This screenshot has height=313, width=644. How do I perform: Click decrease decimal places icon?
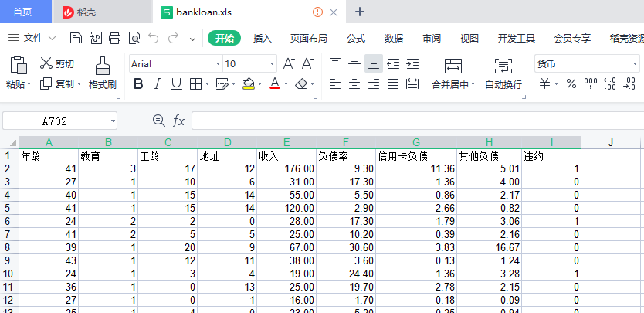click(629, 84)
